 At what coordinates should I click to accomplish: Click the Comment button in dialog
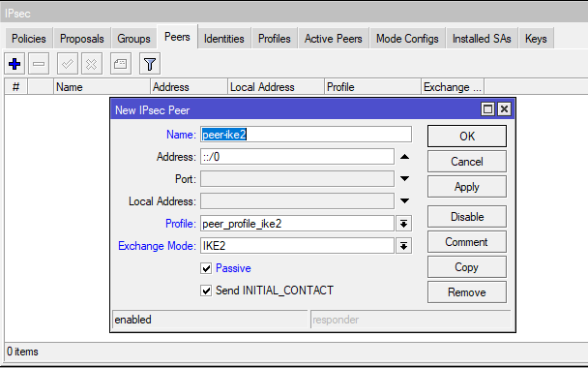coord(467,242)
